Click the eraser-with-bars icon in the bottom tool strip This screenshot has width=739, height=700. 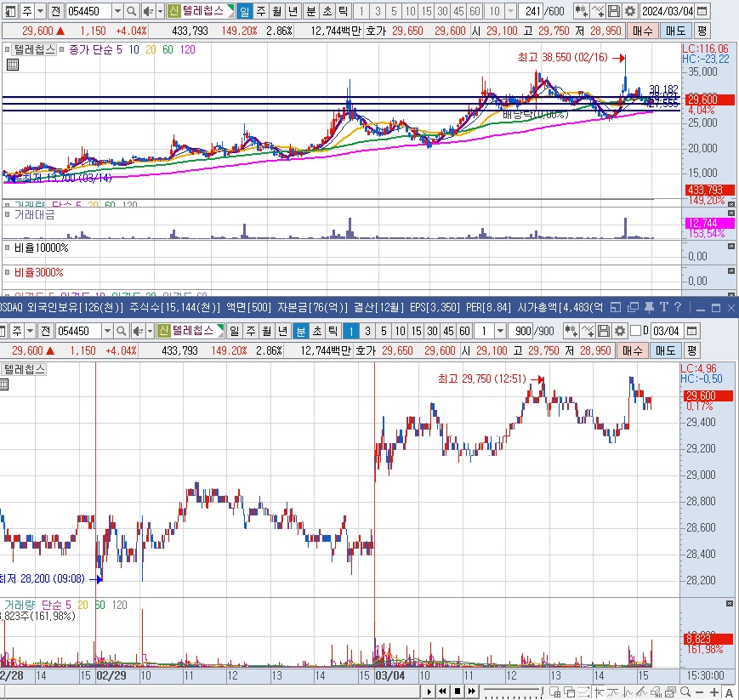[x=656, y=691]
